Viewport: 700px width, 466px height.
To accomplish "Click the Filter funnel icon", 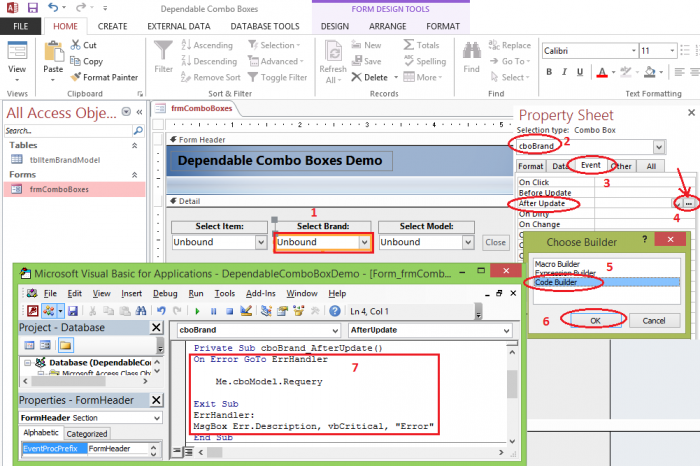I will tap(163, 50).
